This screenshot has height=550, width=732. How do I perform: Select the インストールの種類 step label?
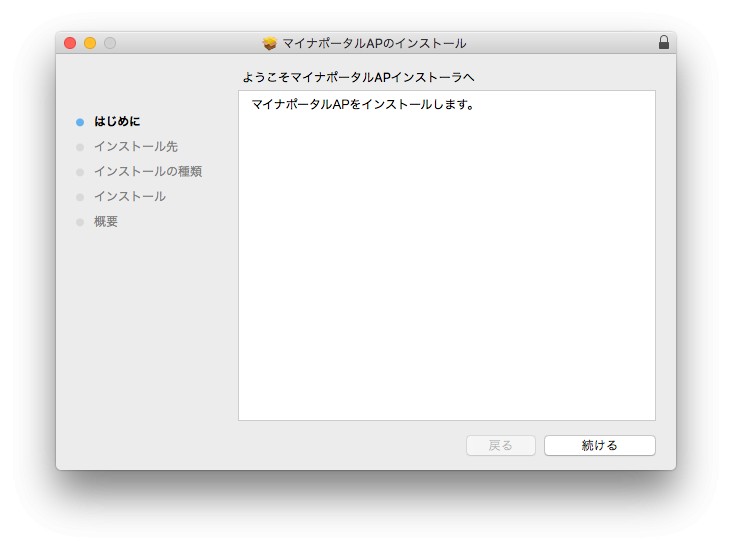click(148, 171)
